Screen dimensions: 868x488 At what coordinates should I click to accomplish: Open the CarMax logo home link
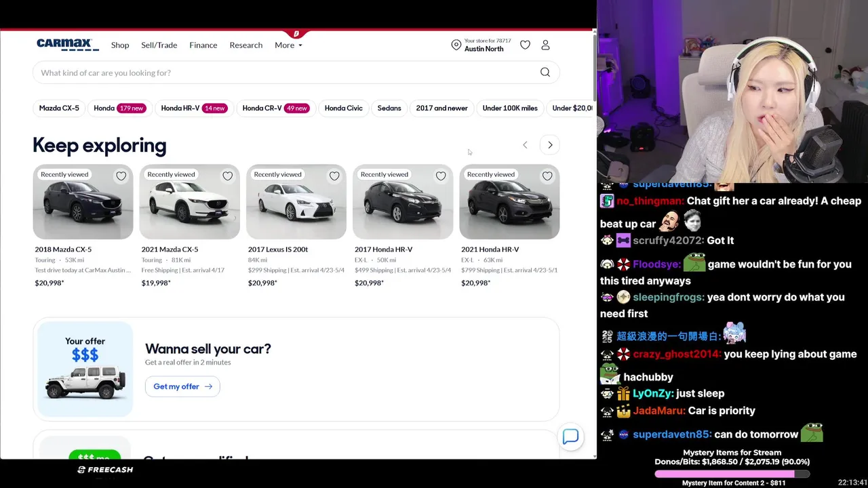(68, 45)
